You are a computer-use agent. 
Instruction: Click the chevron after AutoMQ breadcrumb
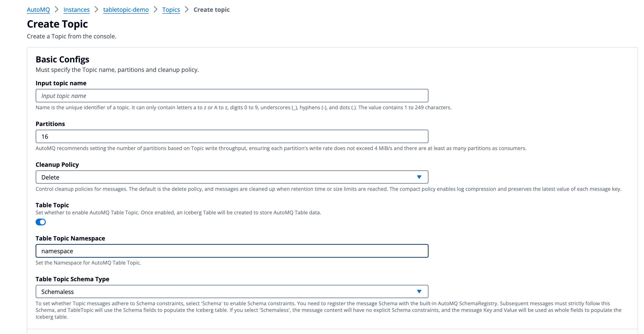pyautogui.click(x=57, y=9)
